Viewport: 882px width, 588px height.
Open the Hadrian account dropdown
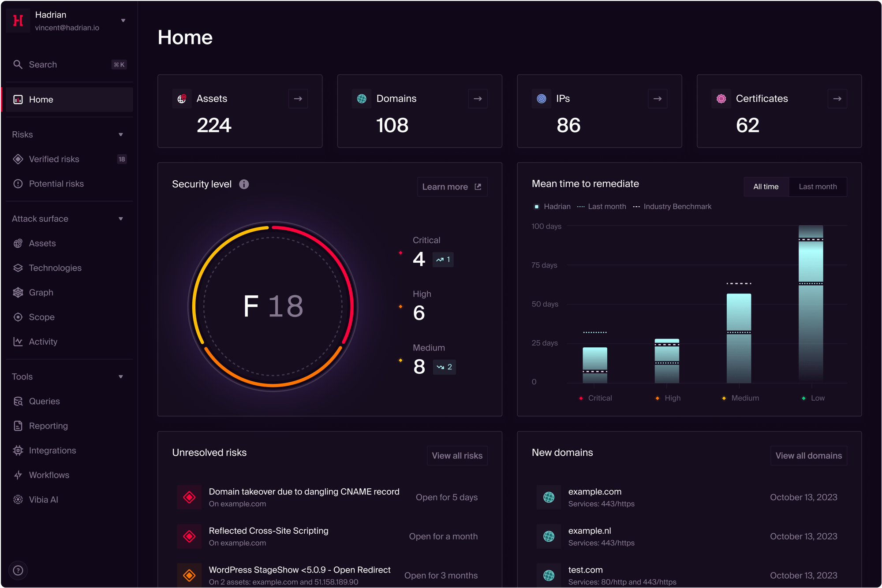tap(123, 20)
